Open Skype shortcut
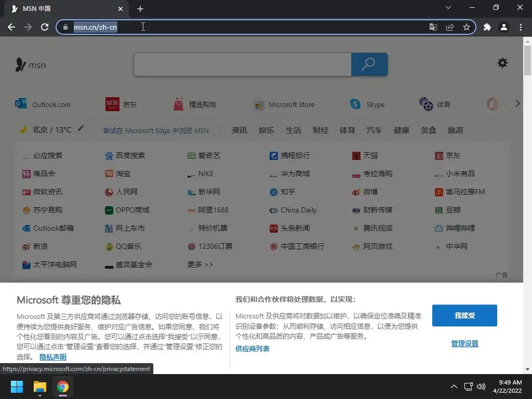Screen dimensions: 532x399 point(367,104)
